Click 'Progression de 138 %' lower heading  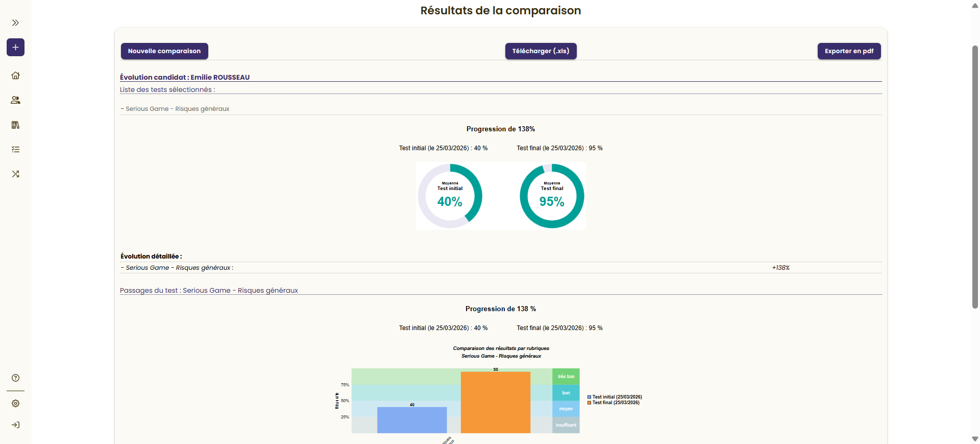pos(500,309)
